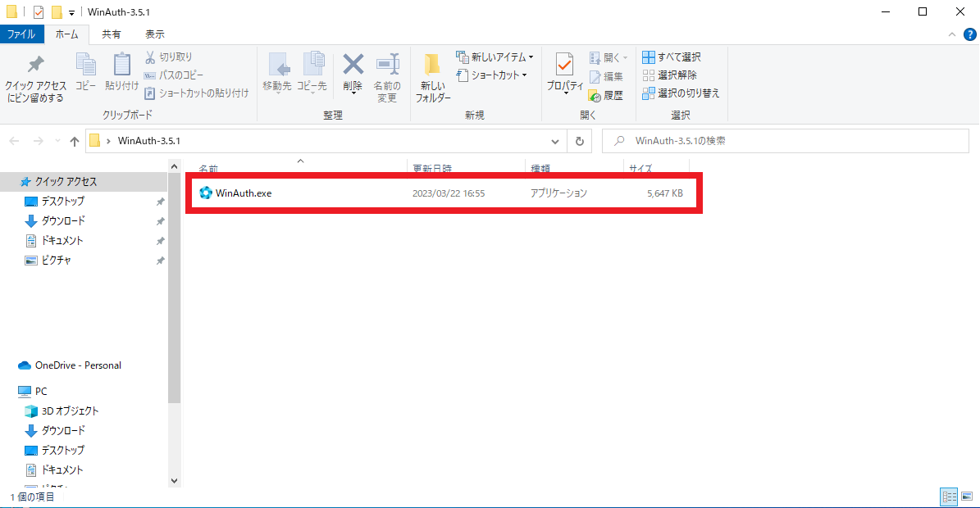Switch to the View tab
Screen dimensions: 980x508
tap(155, 34)
